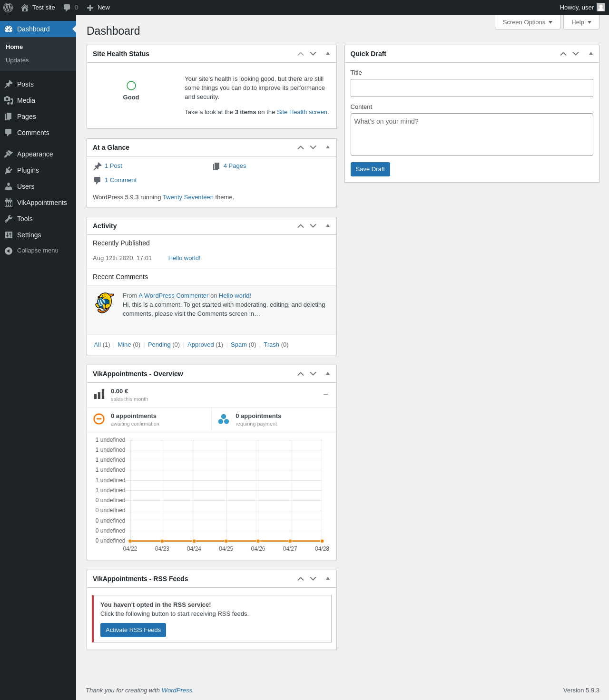
Task: Click the VikAppointments calendar icon in sidebar
Action: coord(9,203)
